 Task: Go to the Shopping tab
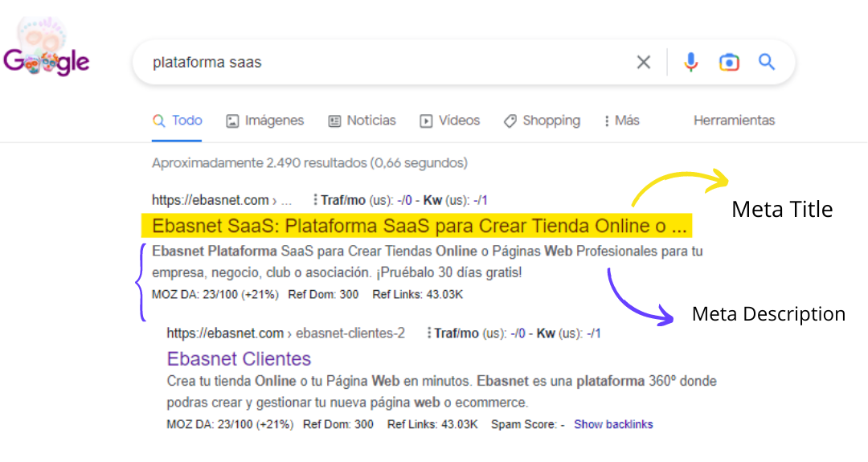click(x=542, y=121)
